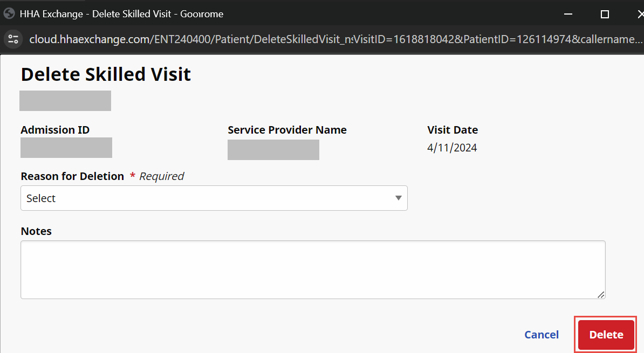Click the redacted Admission ID value

tap(66, 148)
